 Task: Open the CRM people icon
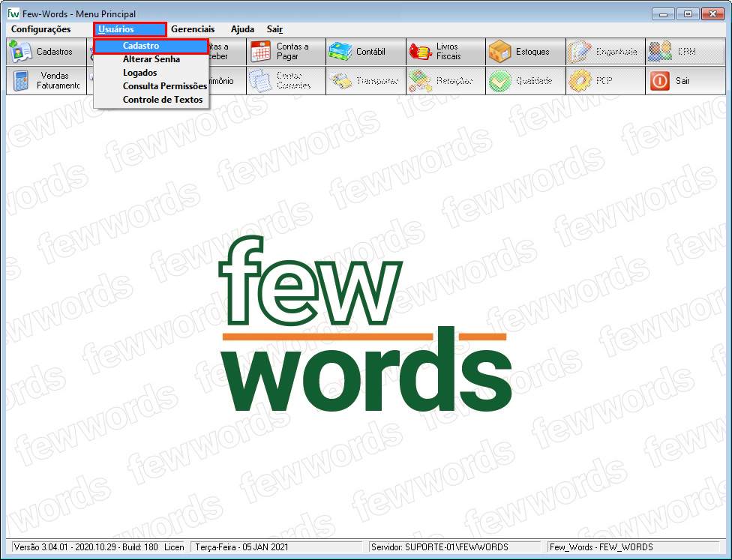[660, 51]
